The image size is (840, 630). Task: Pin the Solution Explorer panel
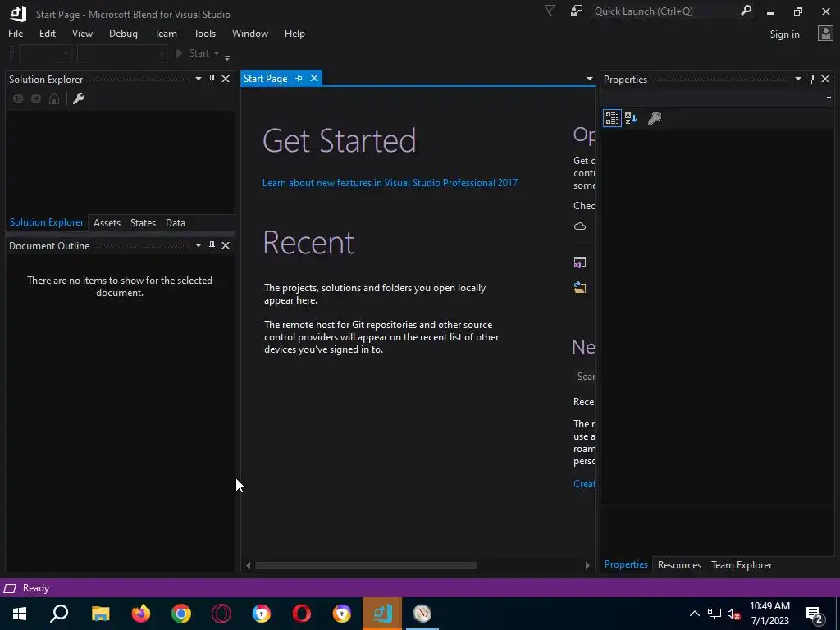click(x=212, y=80)
